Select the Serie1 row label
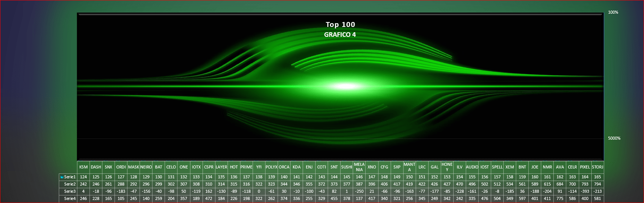 click(70, 177)
